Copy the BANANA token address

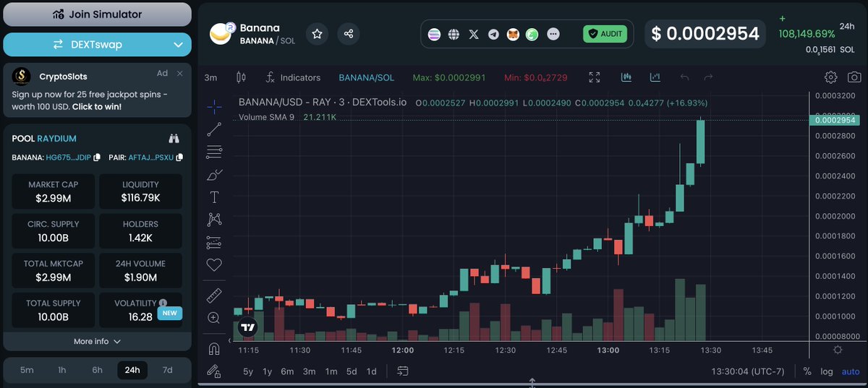click(x=96, y=158)
